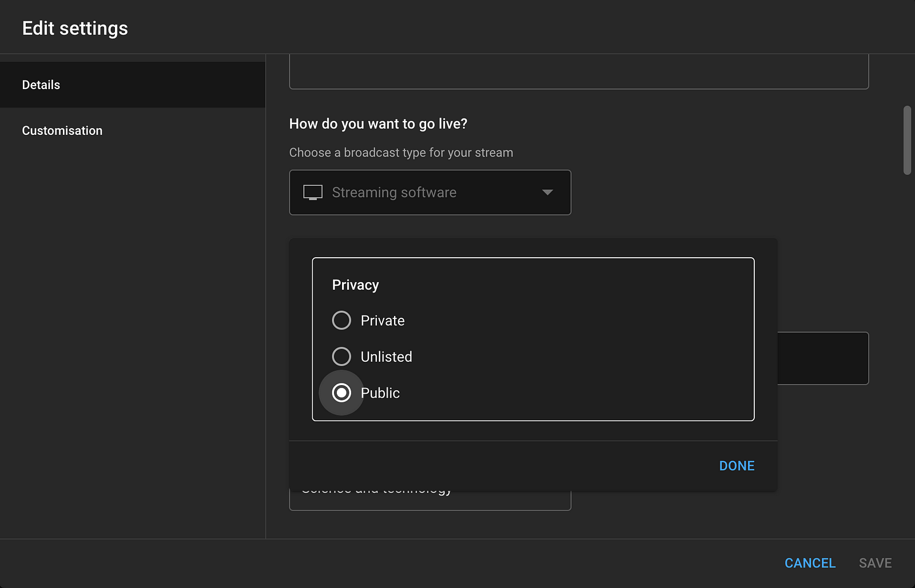
Task: Select the Public radio button
Action: point(341,393)
